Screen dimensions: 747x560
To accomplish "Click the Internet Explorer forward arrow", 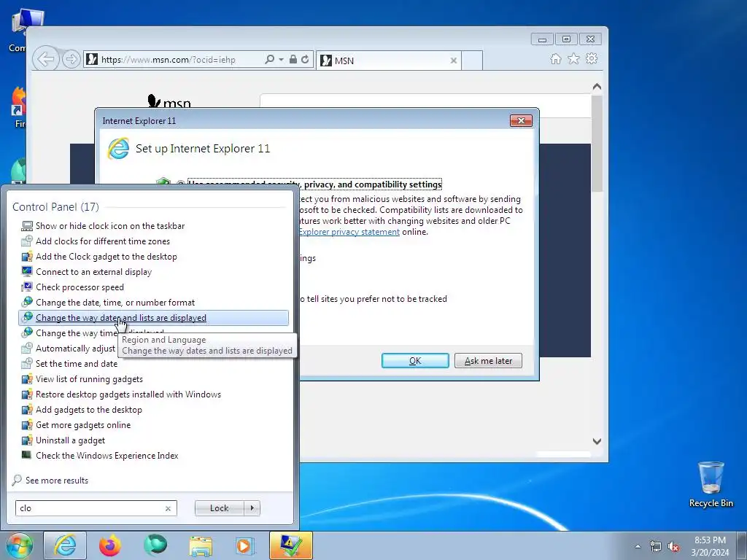I will tap(71, 60).
